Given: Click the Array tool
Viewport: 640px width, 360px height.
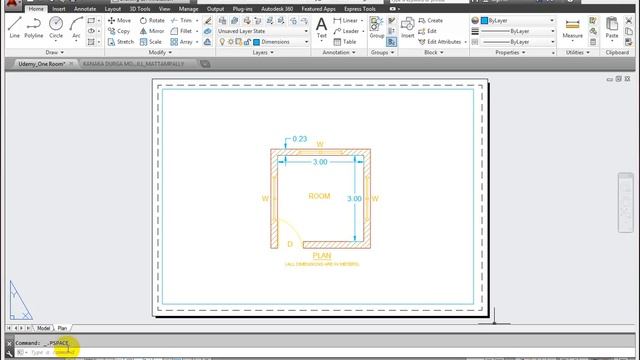Looking at the screenshot, I should point(181,42).
